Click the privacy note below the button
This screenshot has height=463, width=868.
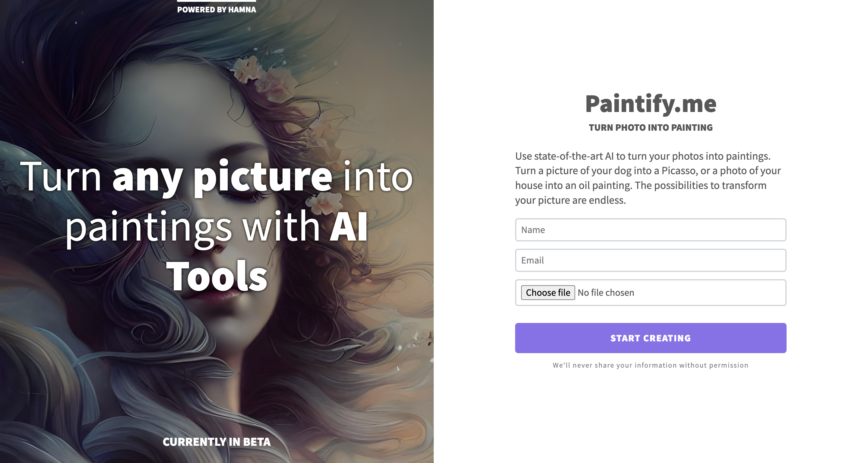[x=650, y=365]
